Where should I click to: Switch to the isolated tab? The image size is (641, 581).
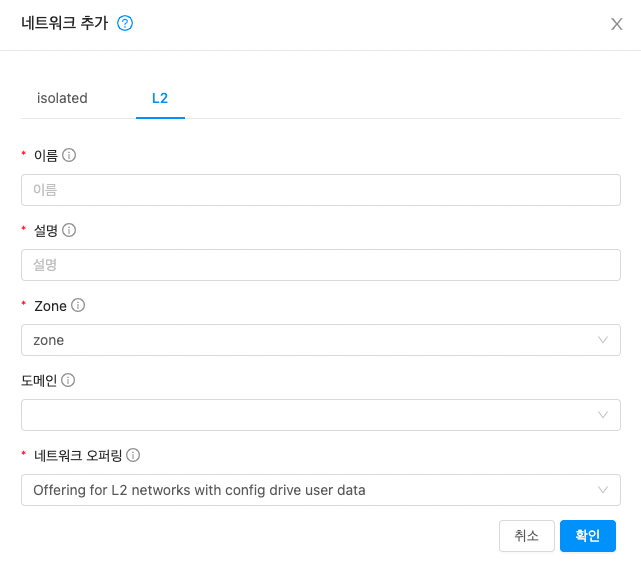click(62, 98)
